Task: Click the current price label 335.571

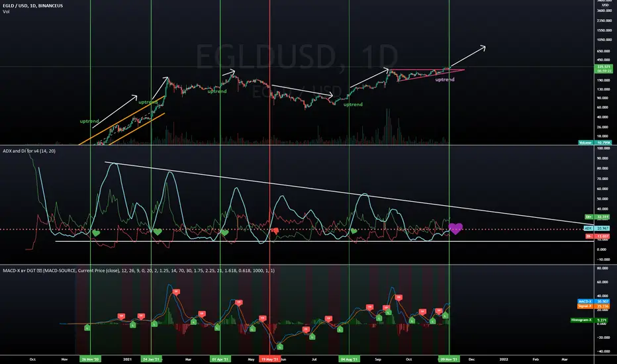Action: 603,69
